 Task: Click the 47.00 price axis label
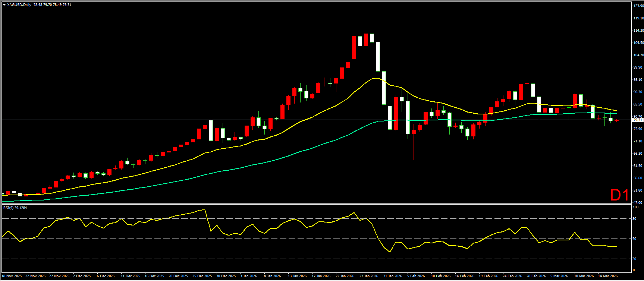[x=638, y=202]
